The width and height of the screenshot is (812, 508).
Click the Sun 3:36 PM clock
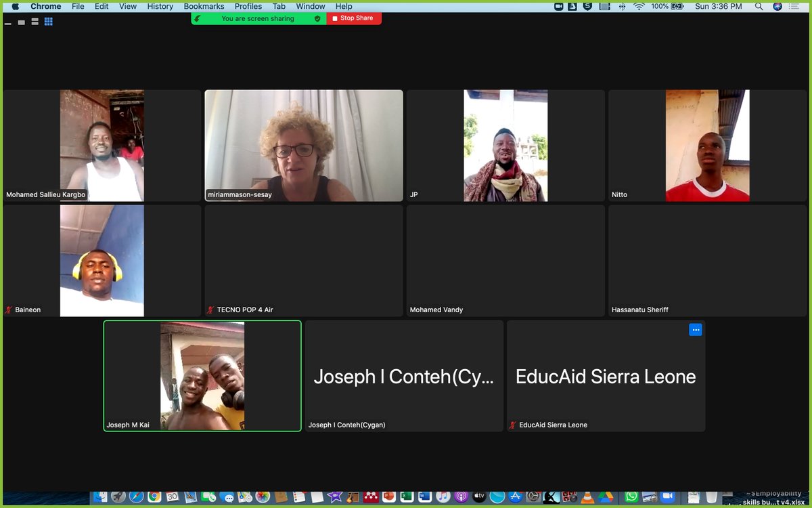(x=719, y=6)
